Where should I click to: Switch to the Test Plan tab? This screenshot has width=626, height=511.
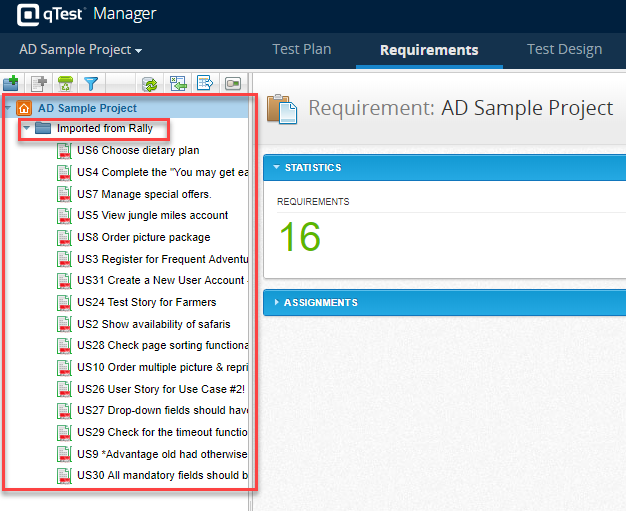point(304,49)
